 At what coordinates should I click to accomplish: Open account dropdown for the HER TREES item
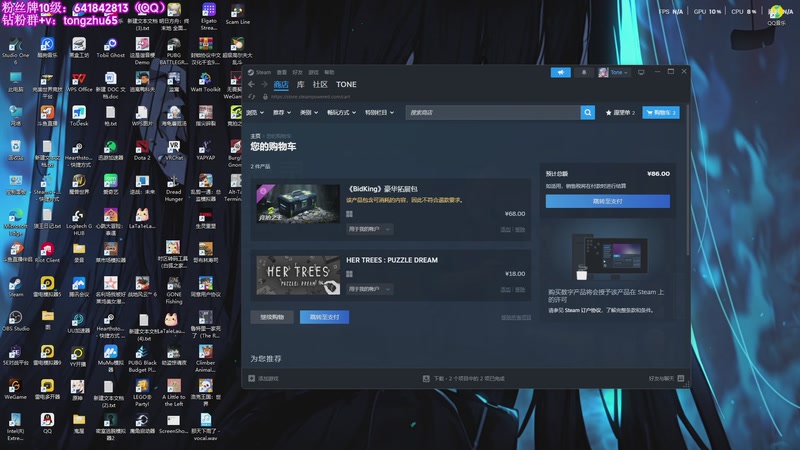pyautogui.click(x=369, y=289)
